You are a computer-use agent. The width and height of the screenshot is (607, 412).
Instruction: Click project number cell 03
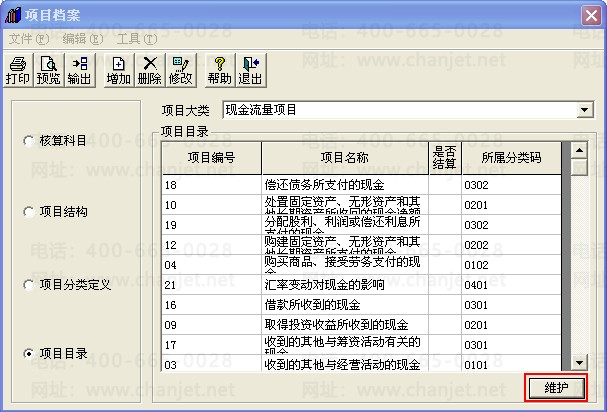point(211,364)
